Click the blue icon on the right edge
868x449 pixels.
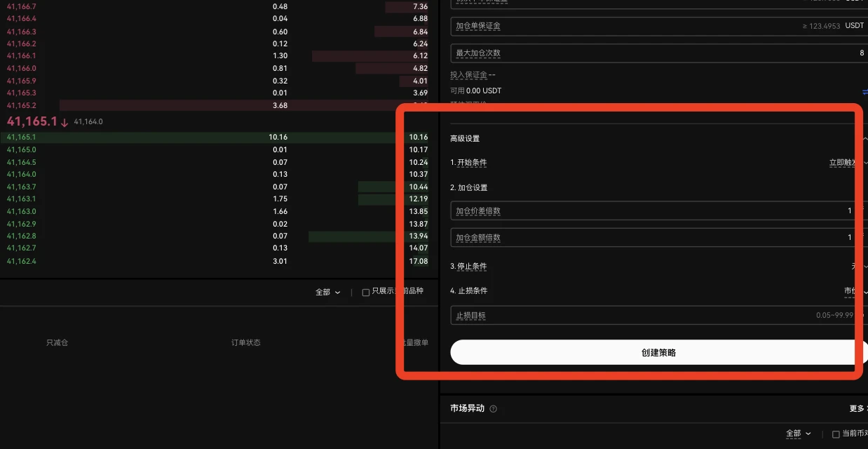[x=864, y=90]
